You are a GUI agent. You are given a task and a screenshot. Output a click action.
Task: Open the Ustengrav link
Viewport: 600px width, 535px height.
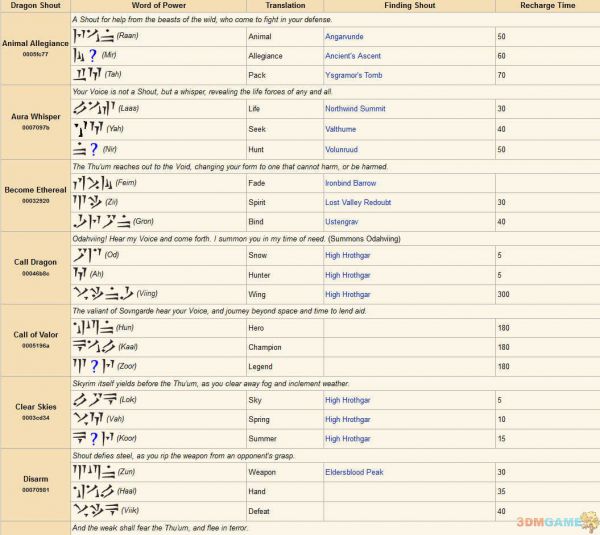[341, 222]
